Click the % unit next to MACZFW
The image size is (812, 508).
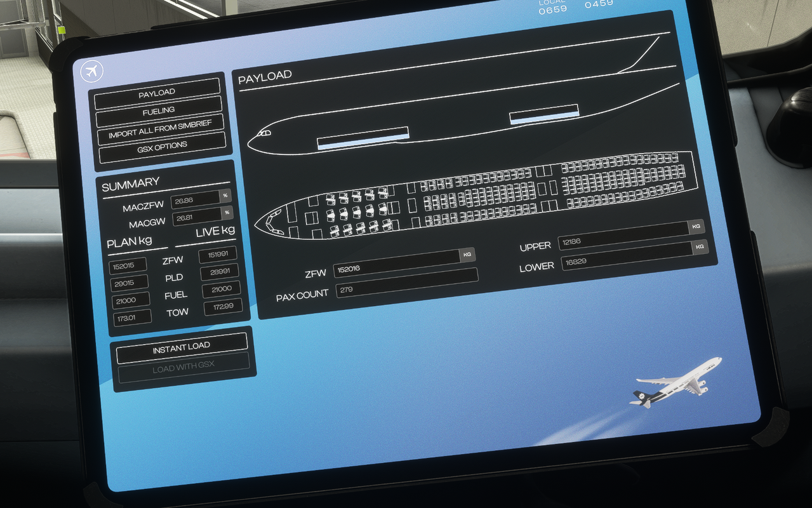pyautogui.click(x=225, y=195)
